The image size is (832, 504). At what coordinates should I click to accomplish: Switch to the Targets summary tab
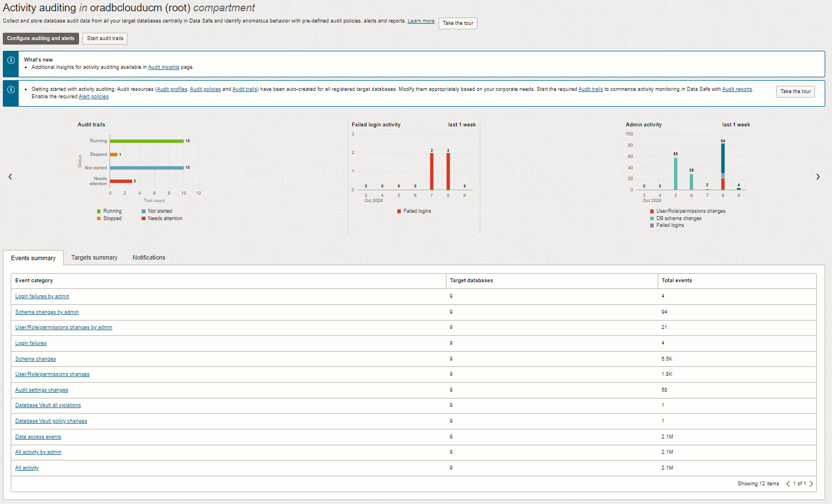94,257
